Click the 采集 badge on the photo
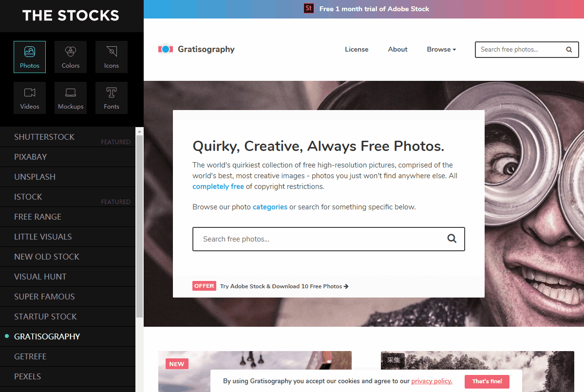The height and width of the screenshot is (392, 584). [x=393, y=360]
